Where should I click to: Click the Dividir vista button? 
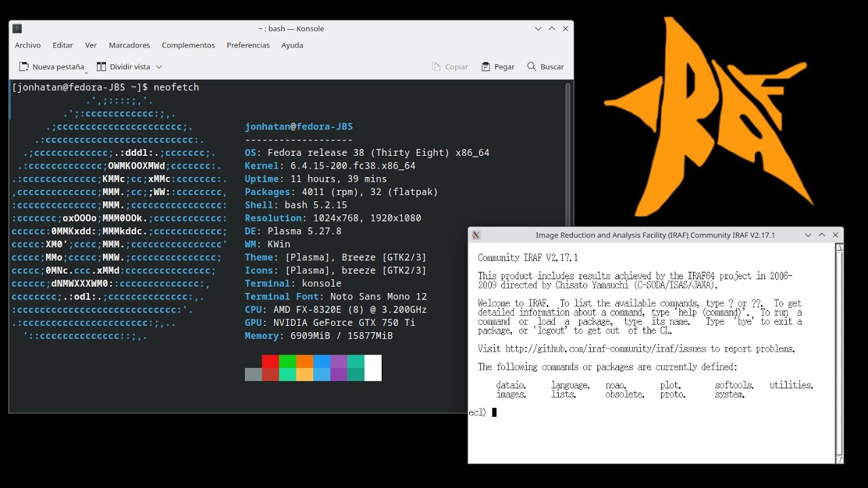tap(123, 67)
